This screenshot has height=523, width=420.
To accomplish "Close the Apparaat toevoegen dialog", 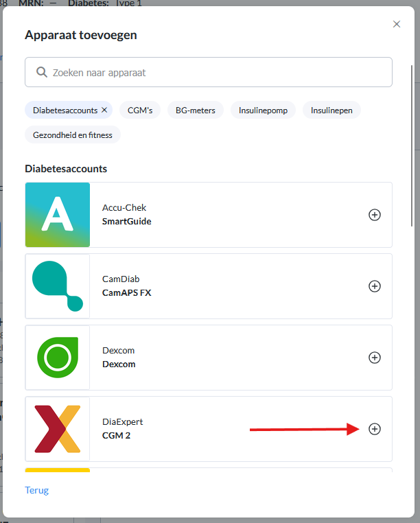I will tap(396, 24).
